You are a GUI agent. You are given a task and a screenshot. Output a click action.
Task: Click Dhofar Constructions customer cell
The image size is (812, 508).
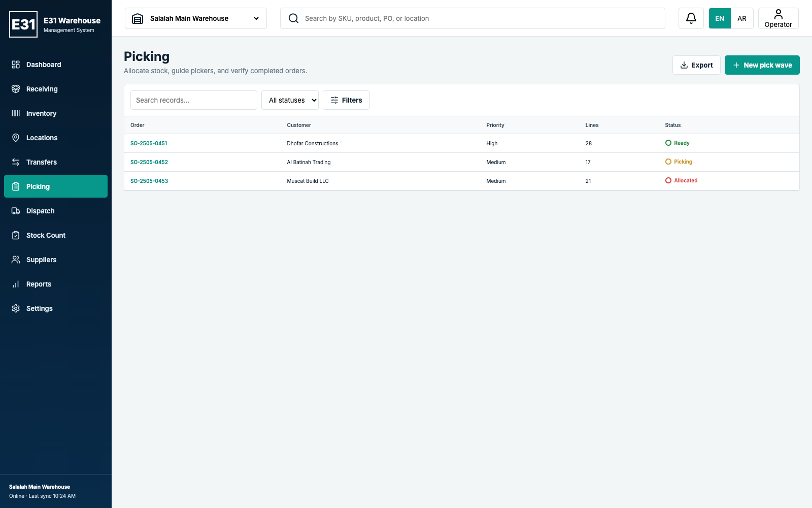[x=313, y=143]
